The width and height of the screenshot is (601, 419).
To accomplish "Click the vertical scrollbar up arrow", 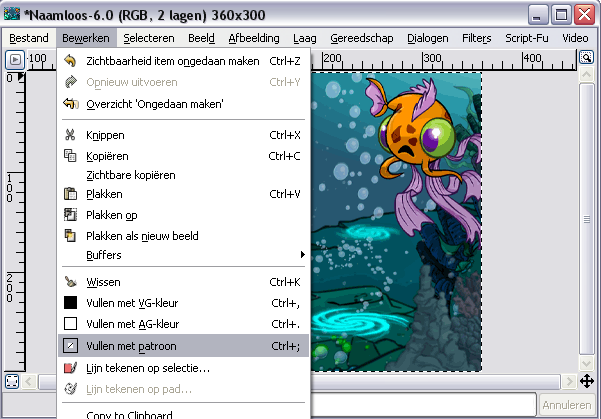I will (586, 74).
